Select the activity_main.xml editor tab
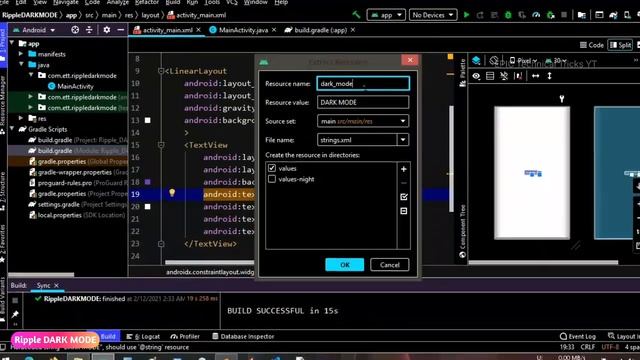 (167, 30)
